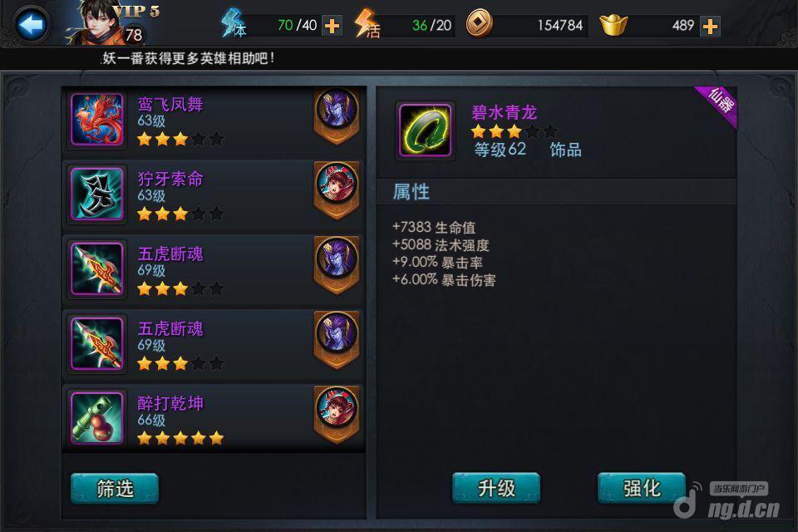Tap the gold ingot currency icon

[613, 24]
